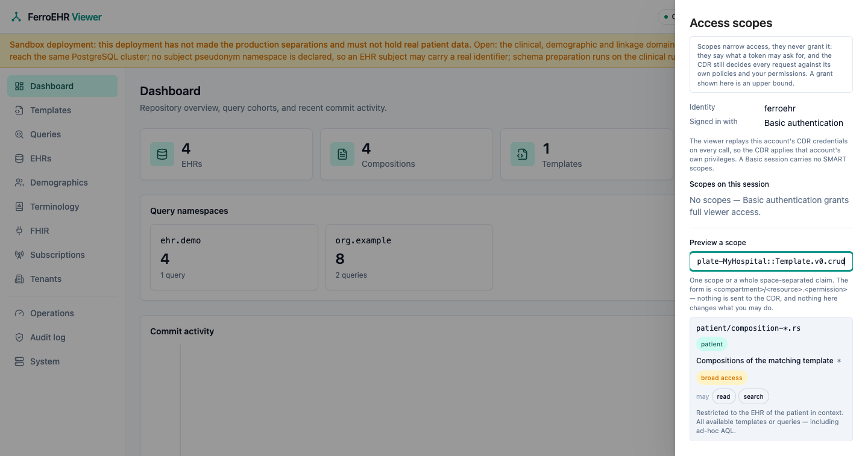Click the Preview a scope input field

[x=771, y=261]
